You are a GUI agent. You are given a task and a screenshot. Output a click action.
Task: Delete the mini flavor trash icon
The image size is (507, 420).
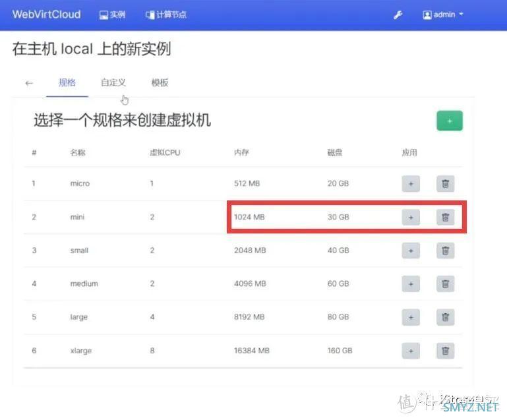pos(445,218)
